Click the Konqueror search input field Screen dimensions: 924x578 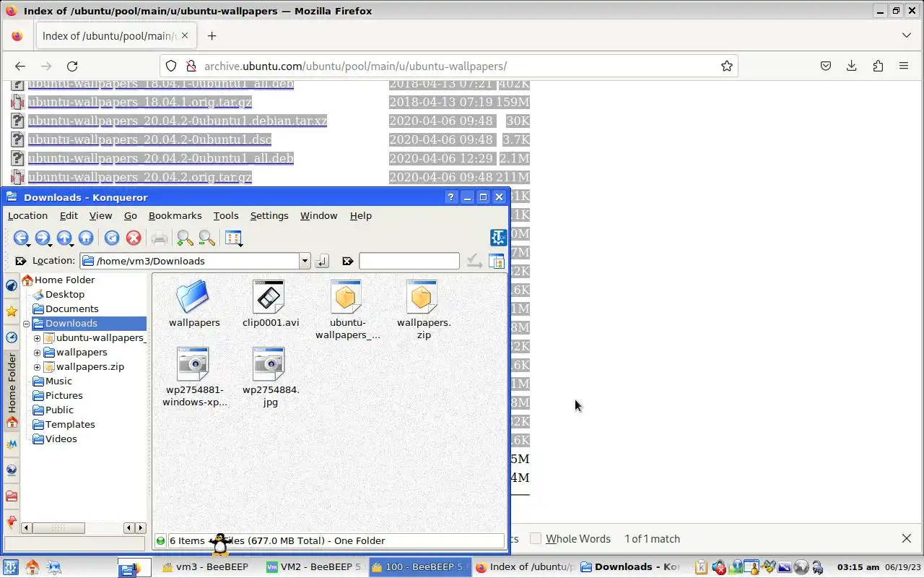409,261
